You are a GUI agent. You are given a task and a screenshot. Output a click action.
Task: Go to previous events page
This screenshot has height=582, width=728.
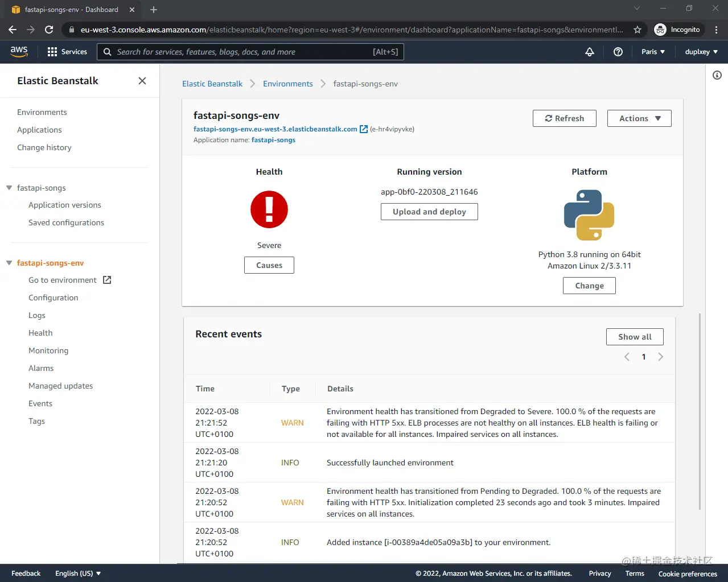627,357
